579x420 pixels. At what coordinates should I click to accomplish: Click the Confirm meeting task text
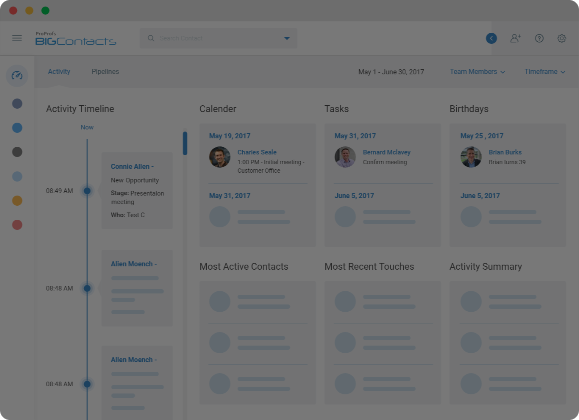385,162
